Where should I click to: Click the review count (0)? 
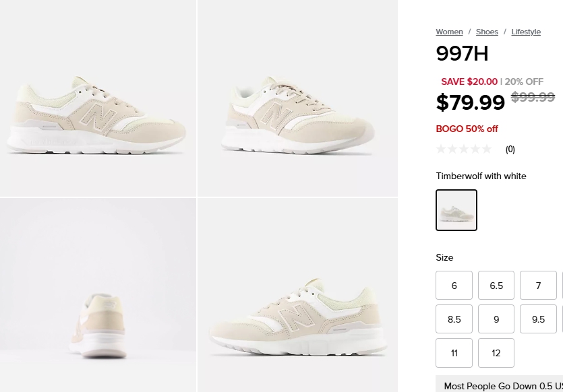510,150
